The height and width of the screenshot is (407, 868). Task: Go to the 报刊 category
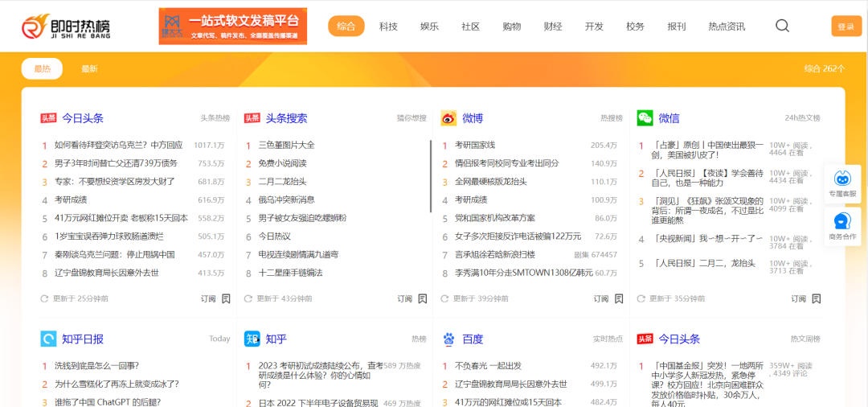coord(677,26)
